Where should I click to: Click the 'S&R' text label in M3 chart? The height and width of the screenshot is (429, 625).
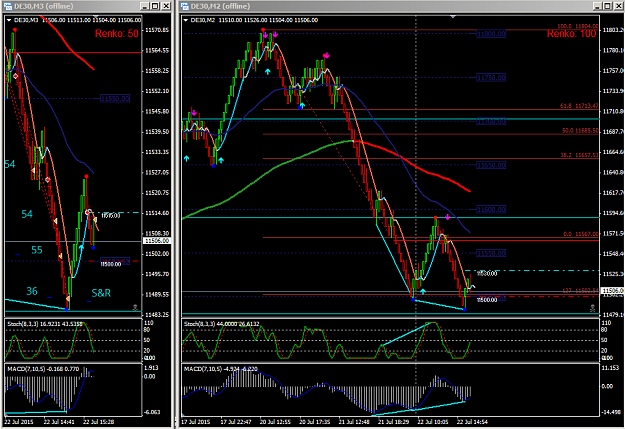pyautogui.click(x=101, y=293)
